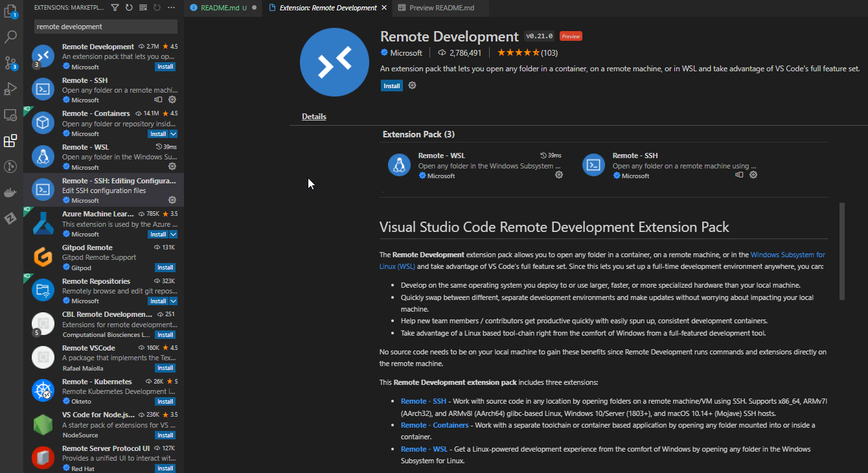The width and height of the screenshot is (868, 473).
Task: Select Remote - WSL card in Extension Pack
Action: pos(476,165)
